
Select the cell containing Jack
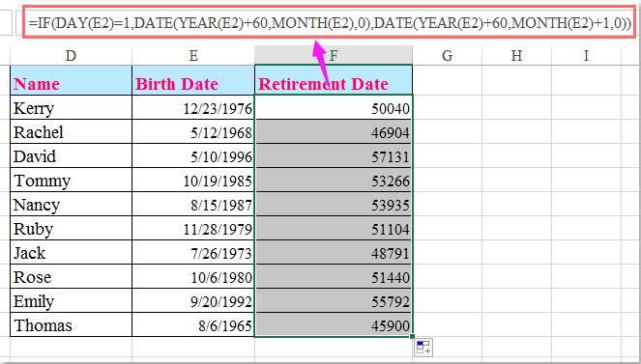click(71, 252)
